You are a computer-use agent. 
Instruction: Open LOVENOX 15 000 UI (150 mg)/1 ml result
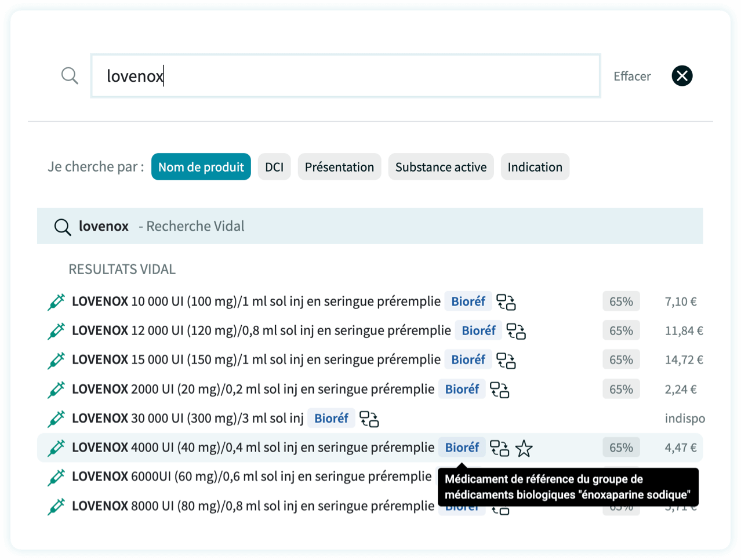tap(256, 359)
